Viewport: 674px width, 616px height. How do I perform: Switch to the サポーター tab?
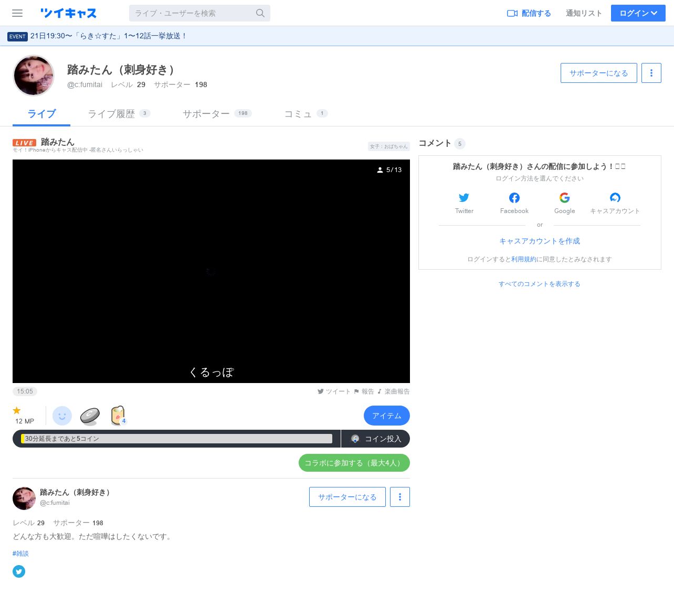pos(217,114)
